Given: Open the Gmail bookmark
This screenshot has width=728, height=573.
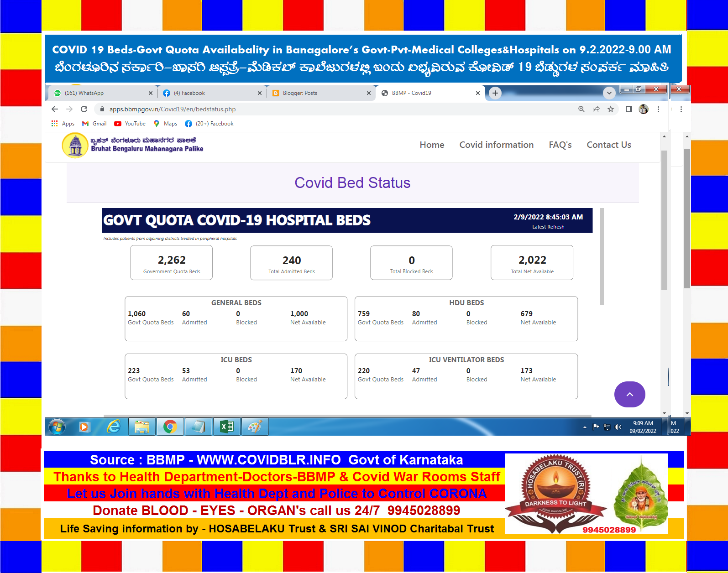Looking at the screenshot, I should 94,124.
